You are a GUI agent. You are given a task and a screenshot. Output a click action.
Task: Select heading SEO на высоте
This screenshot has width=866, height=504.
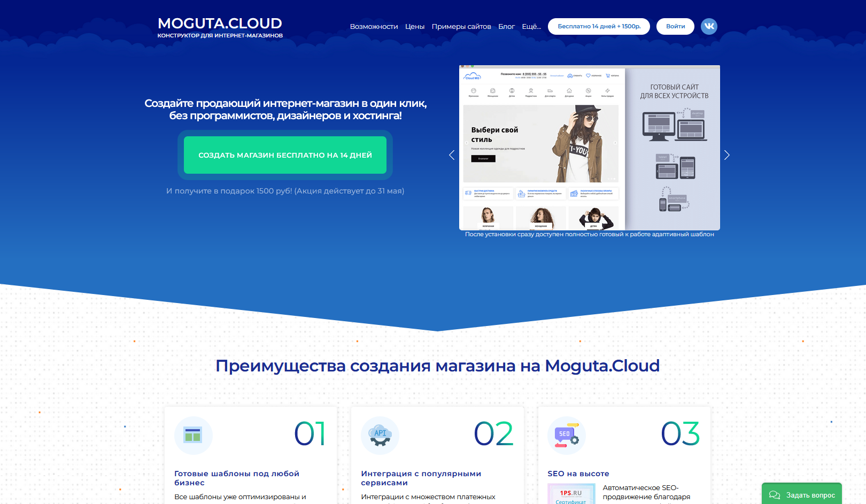click(x=578, y=474)
